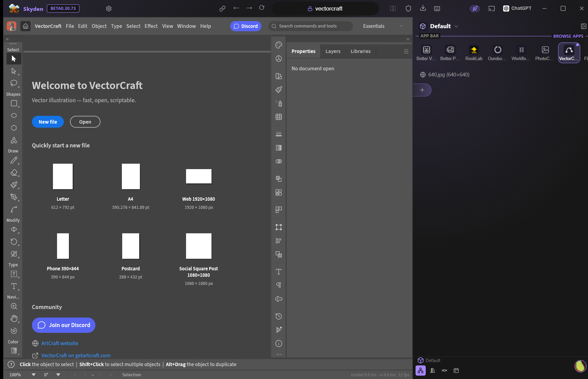Open the PhotoC... app icon
588x379 pixels.
pos(545,53)
